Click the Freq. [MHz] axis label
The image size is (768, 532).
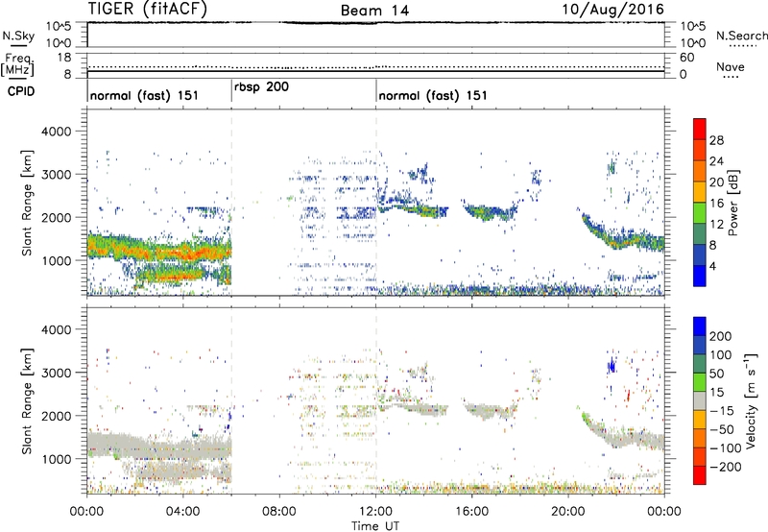click(17, 64)
